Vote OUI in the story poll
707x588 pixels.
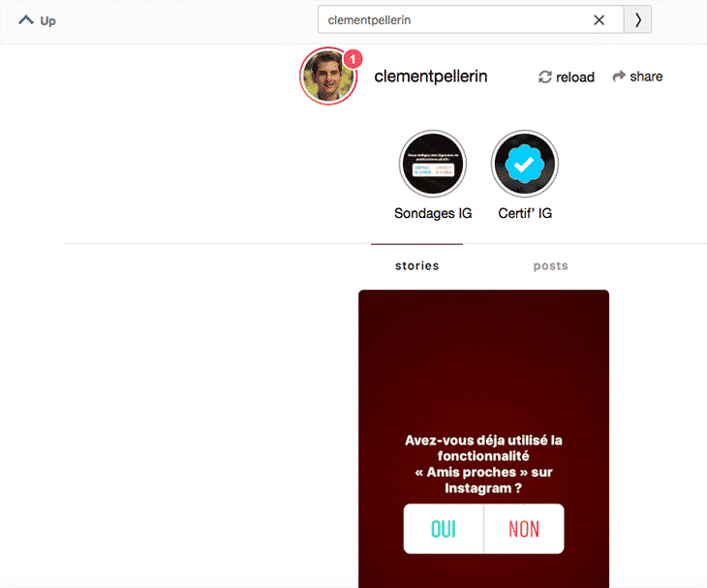click(444, 529)
